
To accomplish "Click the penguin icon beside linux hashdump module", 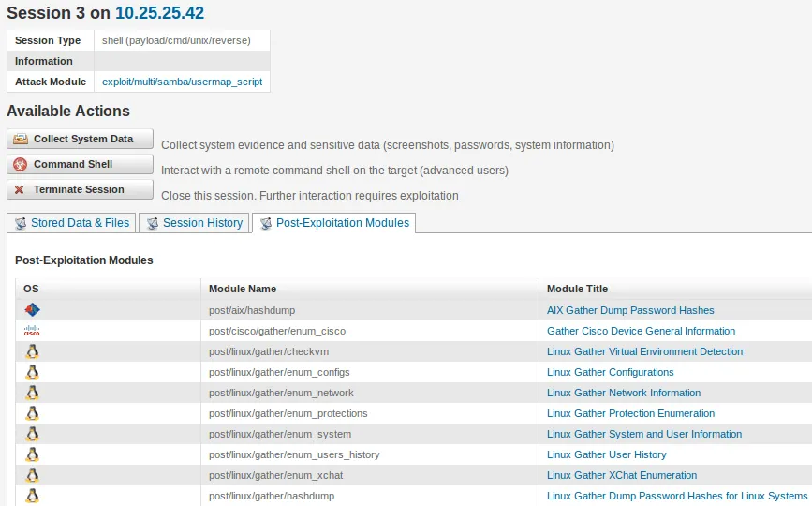I will 32,496.
